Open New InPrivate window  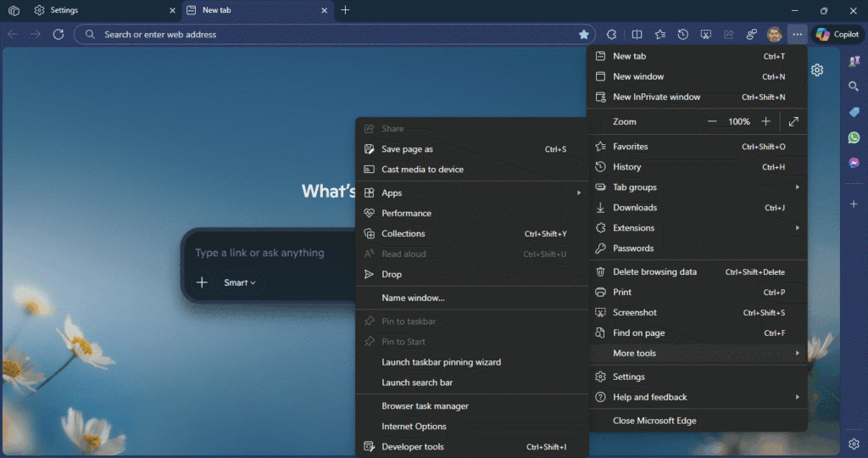click(x=698, y=97)
